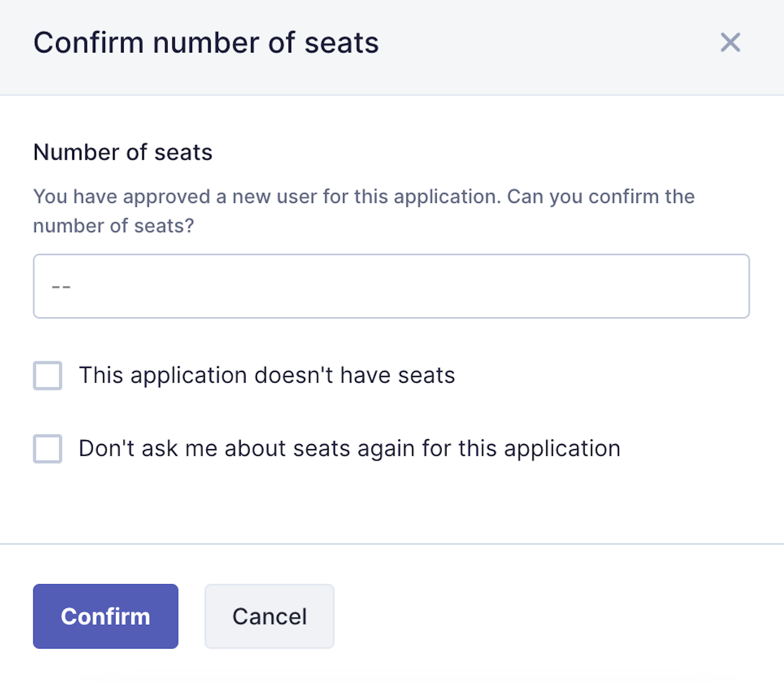
Task: Click the '--' placeholder text in the input
Action: pyautogui.click(x=61, y=286)
